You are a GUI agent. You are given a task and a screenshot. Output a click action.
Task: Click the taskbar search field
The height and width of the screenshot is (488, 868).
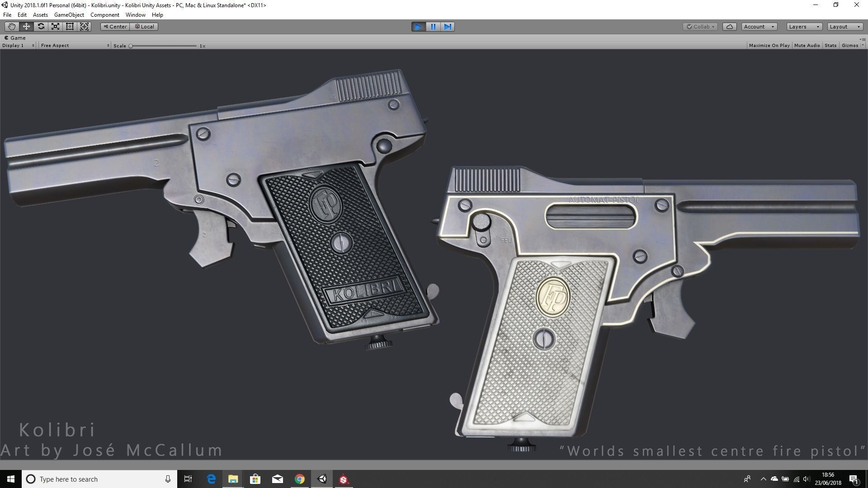[x=99, y=479]
